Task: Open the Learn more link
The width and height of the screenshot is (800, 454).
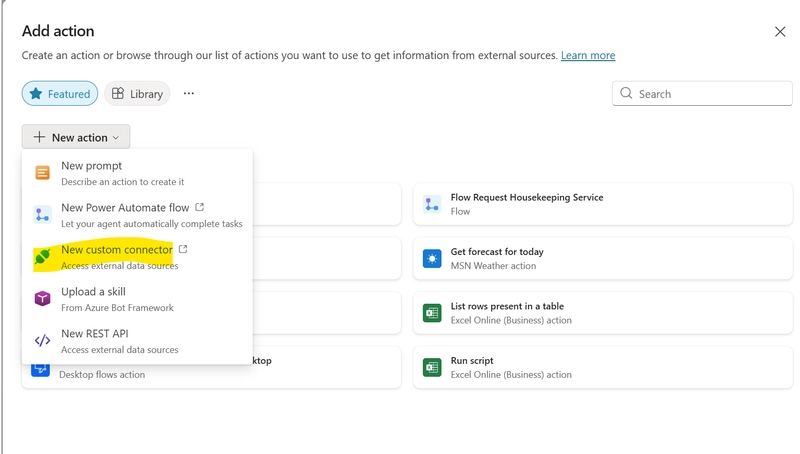Action: (x=588, y=55)
